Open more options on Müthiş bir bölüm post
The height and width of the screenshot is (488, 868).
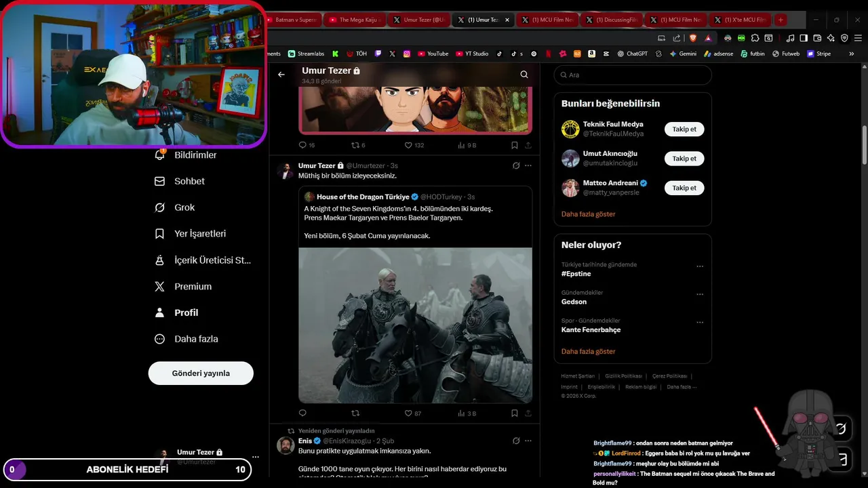coord(528,165)
